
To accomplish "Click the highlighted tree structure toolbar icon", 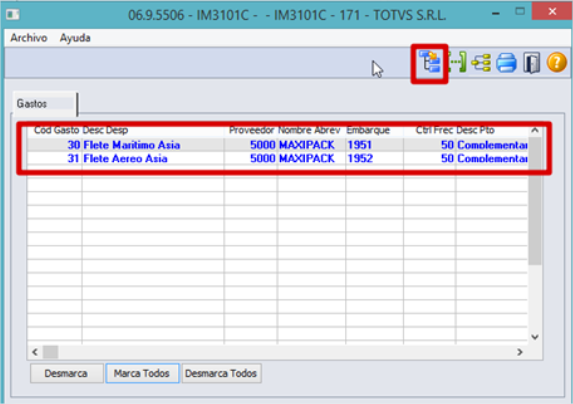I will click(x=429, y=62).
